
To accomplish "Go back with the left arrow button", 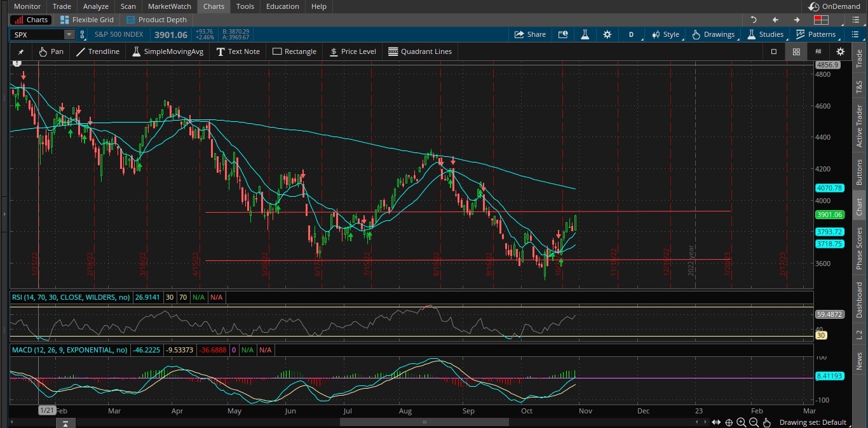I will pos(775,20).
